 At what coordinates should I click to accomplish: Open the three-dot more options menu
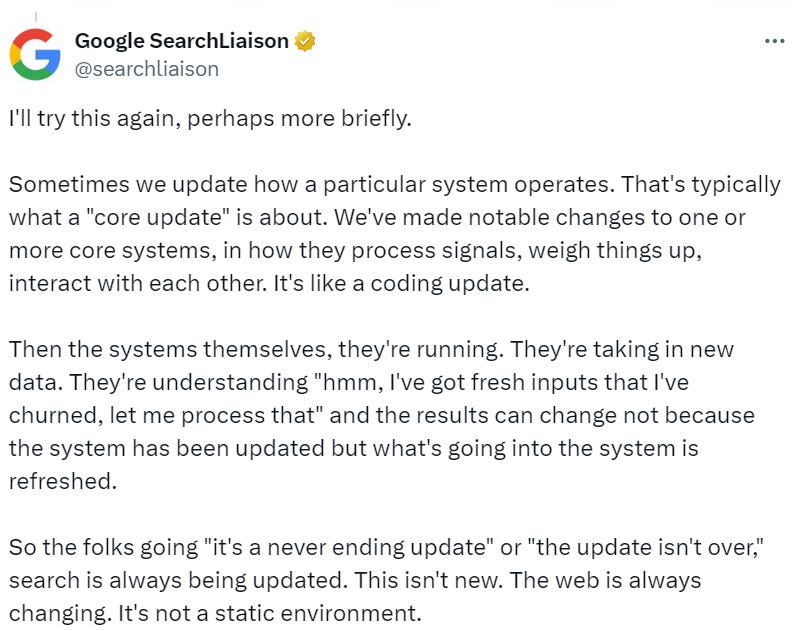[774, 41]
